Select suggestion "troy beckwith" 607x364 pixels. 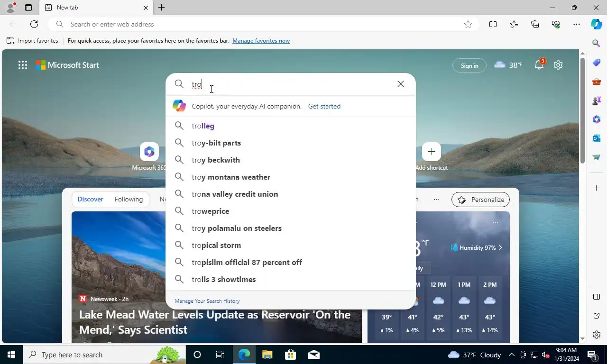(291, 160)
